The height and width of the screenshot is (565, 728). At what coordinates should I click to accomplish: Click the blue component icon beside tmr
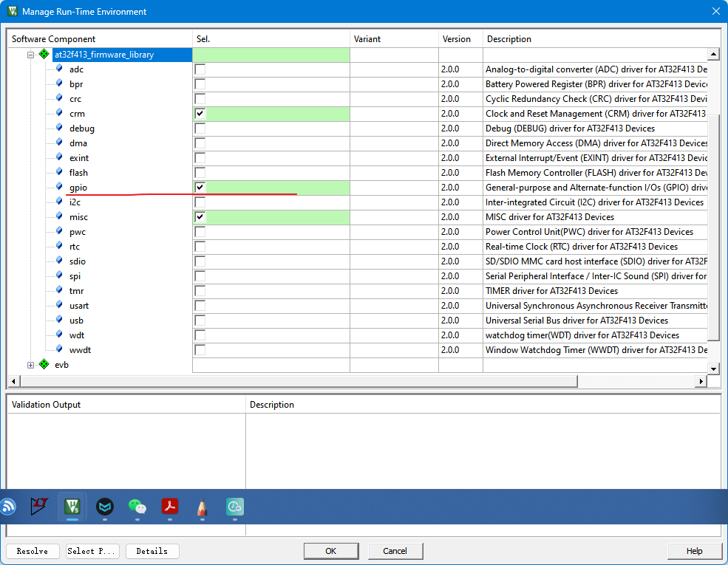(x=59, y=290)
